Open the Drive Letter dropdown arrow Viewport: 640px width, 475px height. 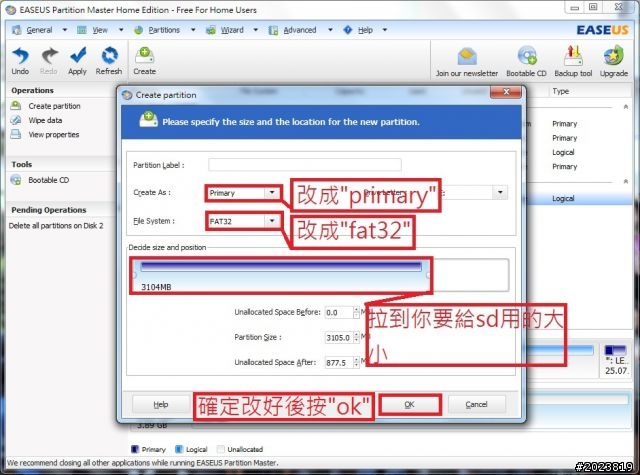tap(500, 192)
